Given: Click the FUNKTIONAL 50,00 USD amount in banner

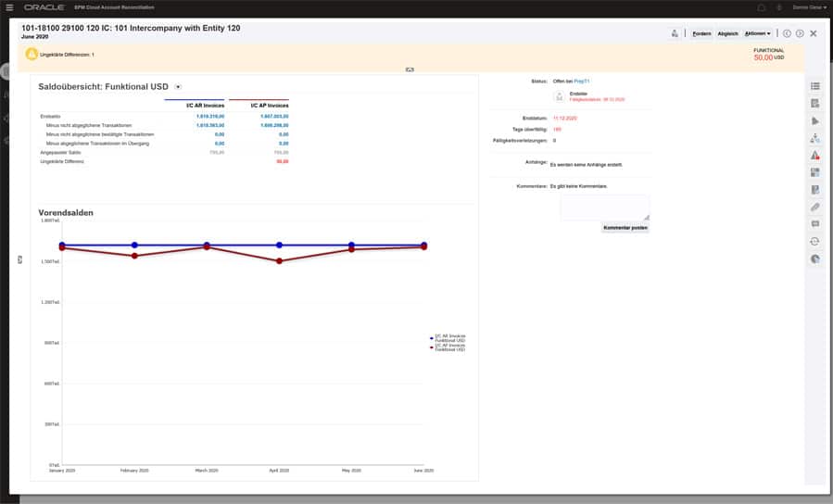Looking at the screenshot, I should click(x=769, y=57).
